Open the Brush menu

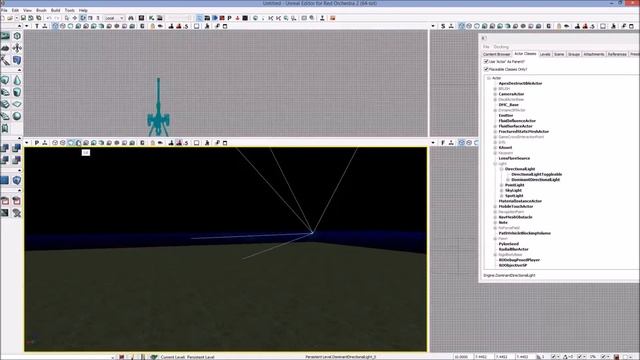41,10
